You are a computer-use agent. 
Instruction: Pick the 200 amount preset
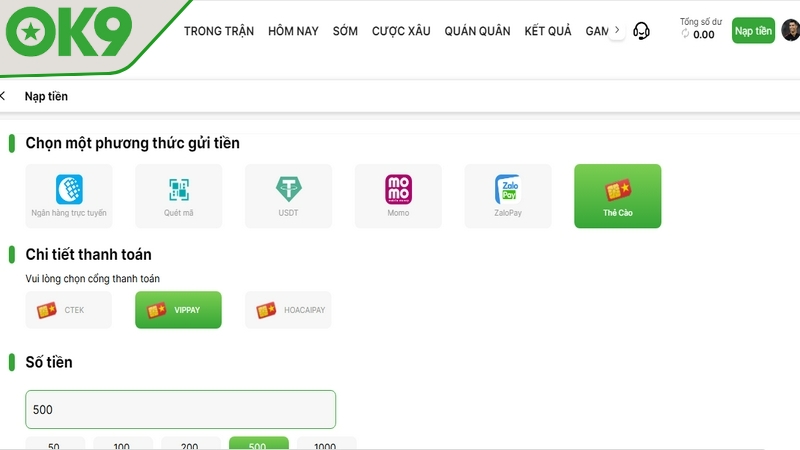tap(191, 443)
